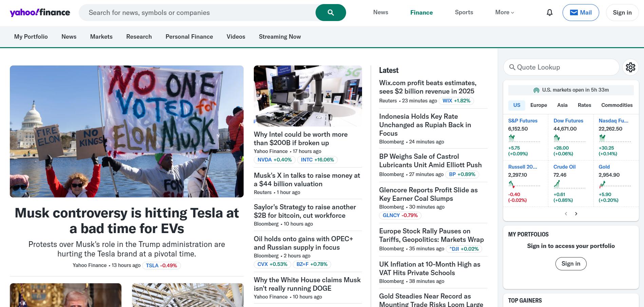The width and height of the screenshot is (644, 307).
Task: Click the green search magnifier button
Action: pos(330,13)
